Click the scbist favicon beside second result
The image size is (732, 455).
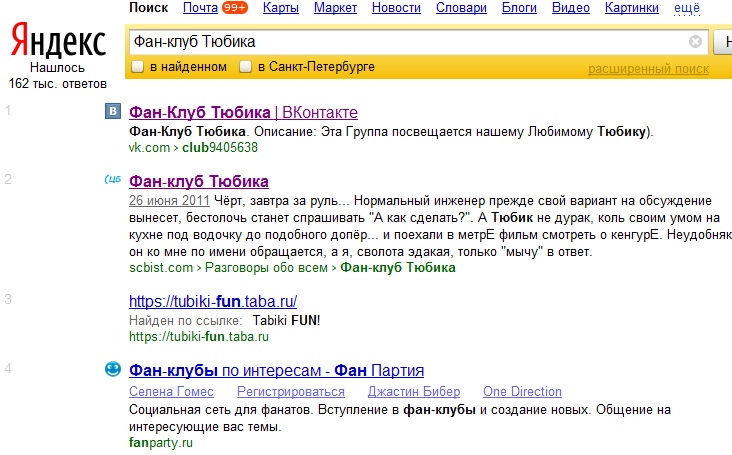point(113,181)
